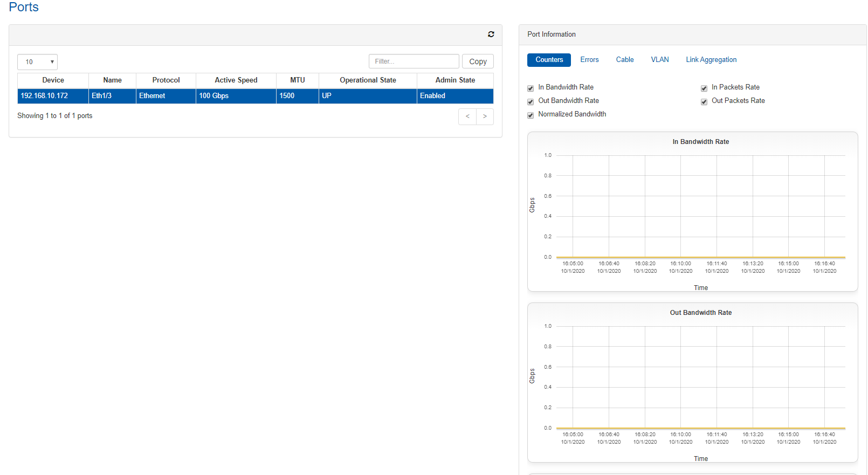
Task: Toggle Out Bandwidth Rate checkbox
Action: pos(531,101)
